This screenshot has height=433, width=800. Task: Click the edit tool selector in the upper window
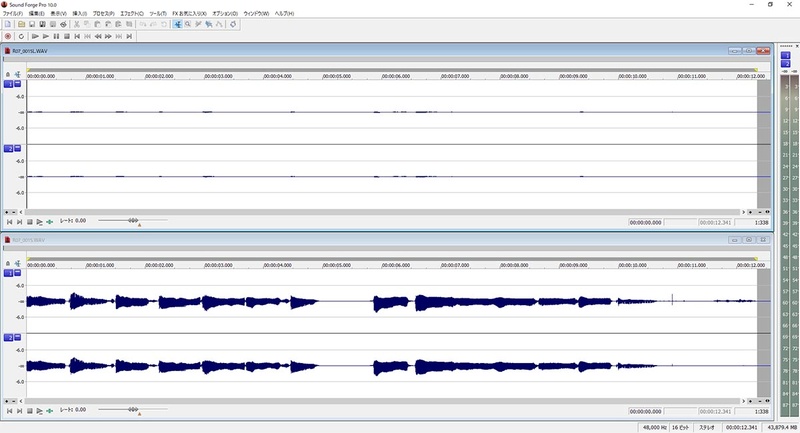tap(17, 74)
